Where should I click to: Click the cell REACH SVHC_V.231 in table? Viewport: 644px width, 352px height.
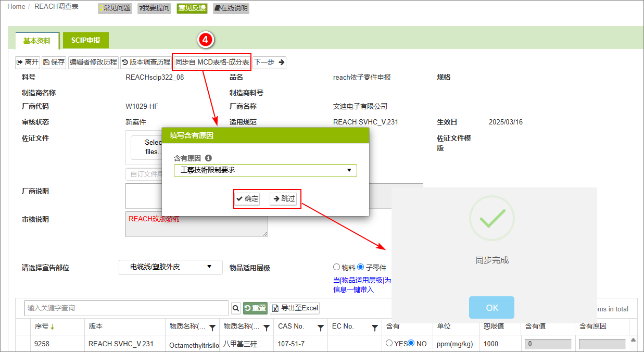pos(121,344)
